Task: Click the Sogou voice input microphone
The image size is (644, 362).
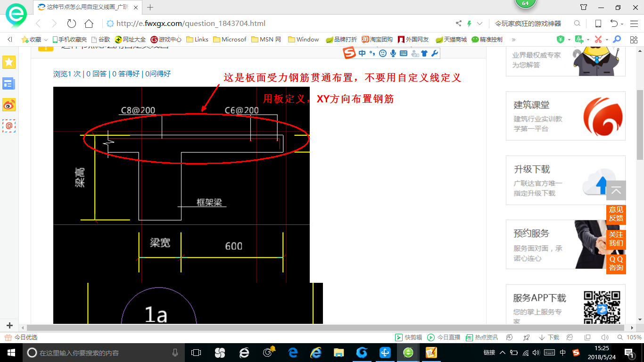Action: point(393,53)
